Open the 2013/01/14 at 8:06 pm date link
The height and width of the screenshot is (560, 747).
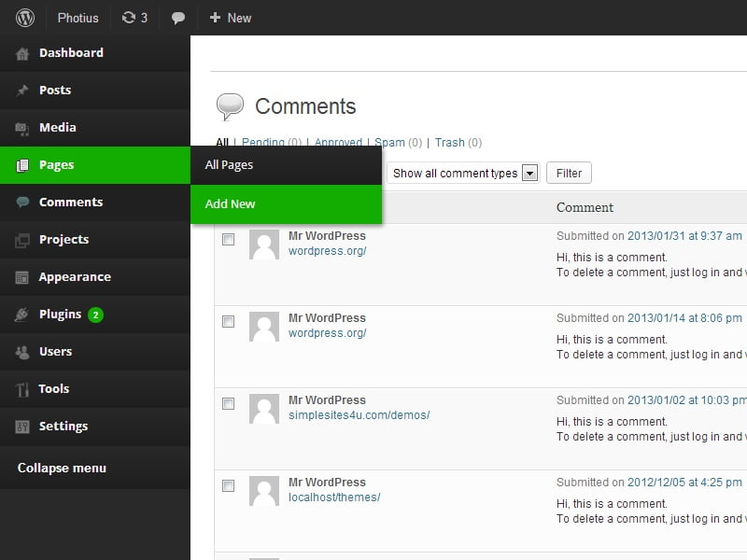point(684,318)
